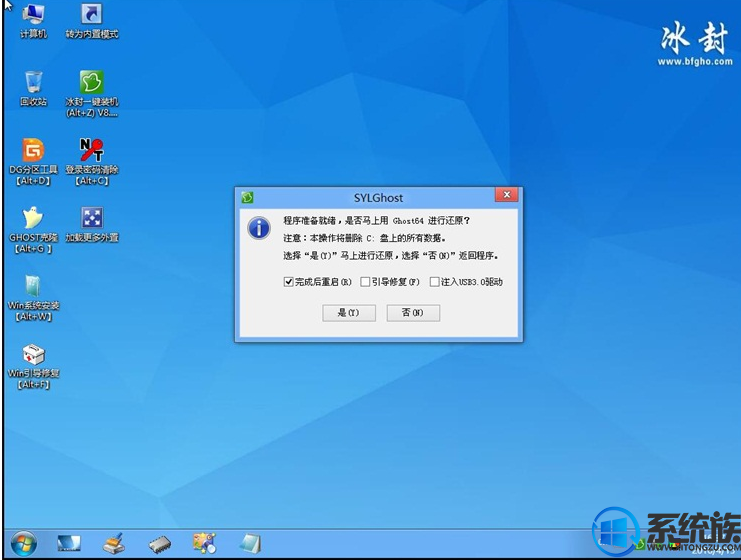Click text 程序准备就绪 Ghost64 进行还原
Screen dimensions: 741x560
coord(377,220)
